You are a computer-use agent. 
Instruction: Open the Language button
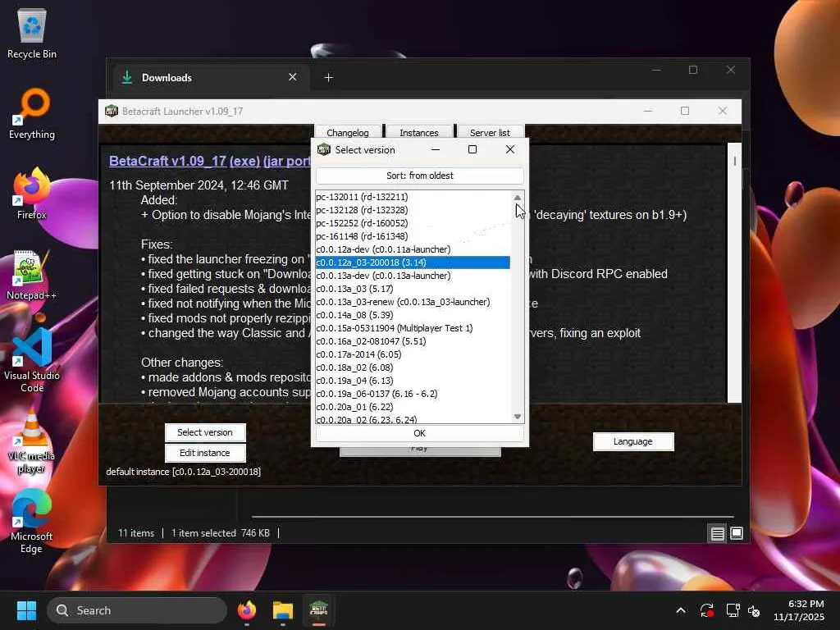click(x=633, y=441)
